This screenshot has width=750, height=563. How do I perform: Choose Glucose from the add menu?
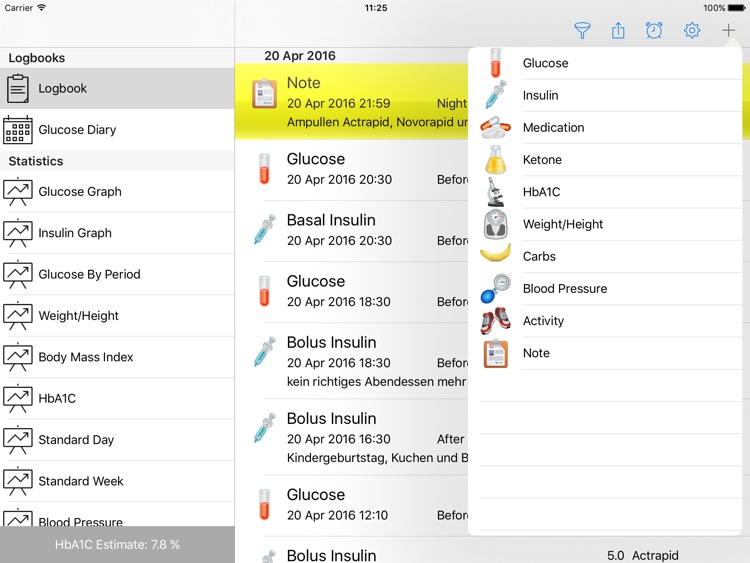605,63
